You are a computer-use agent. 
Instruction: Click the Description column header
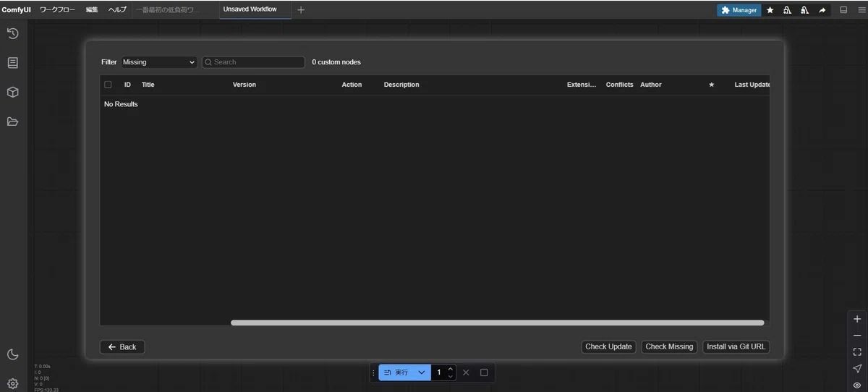401,85
